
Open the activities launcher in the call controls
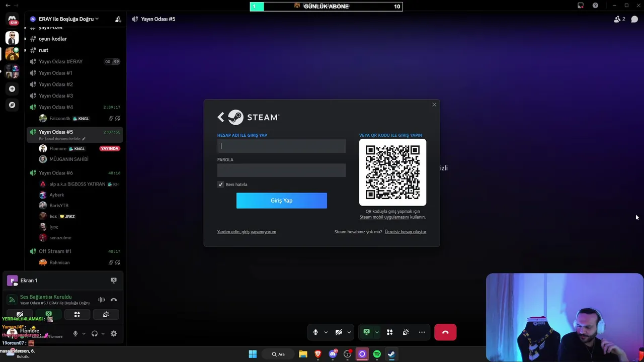tap(389, 332)
